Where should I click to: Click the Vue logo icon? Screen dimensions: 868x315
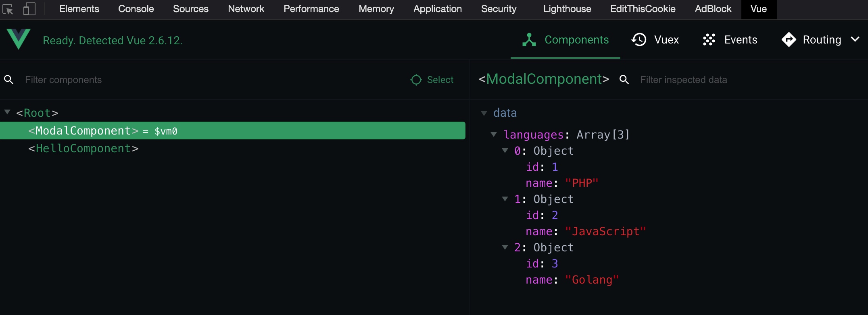[19, 39]
